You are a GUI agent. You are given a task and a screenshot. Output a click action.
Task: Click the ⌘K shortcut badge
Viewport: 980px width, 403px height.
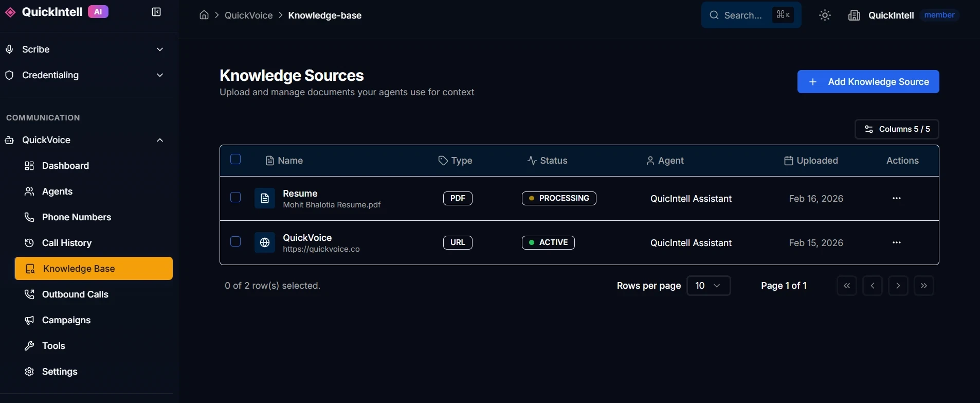783,15
